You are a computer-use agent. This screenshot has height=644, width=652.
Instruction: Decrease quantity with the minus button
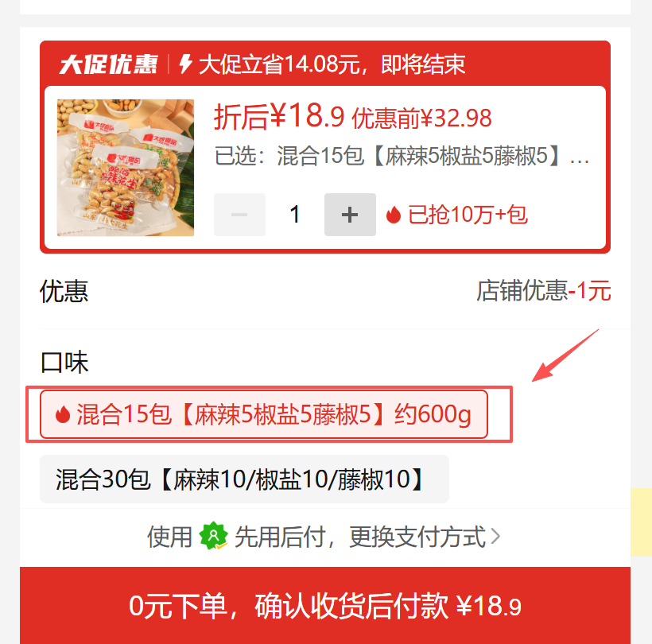239,215
